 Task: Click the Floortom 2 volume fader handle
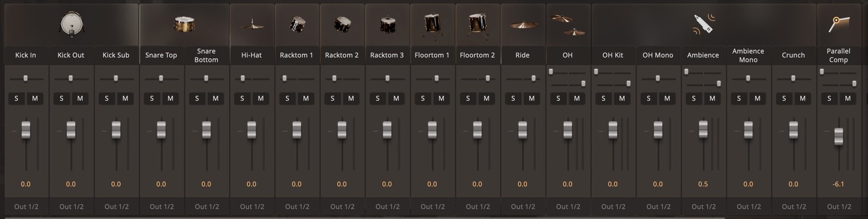click(477, 130)
